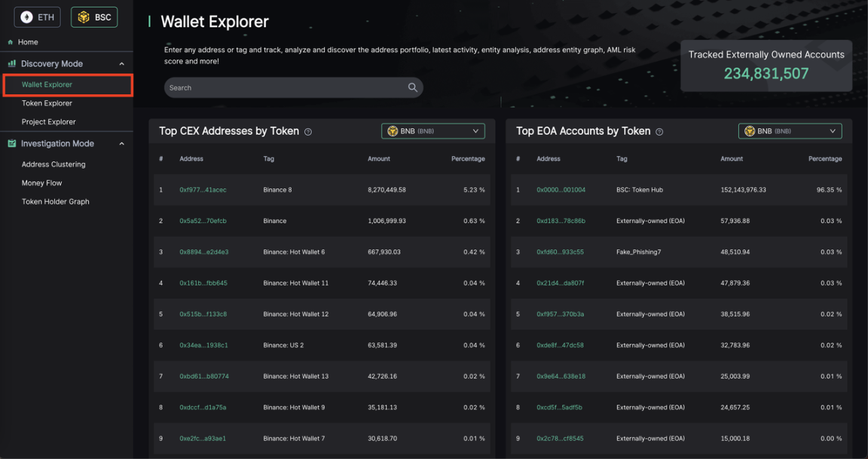Open Token Explorer in sidebar
This screenshot has height=459, width=868.
point(47,103)
